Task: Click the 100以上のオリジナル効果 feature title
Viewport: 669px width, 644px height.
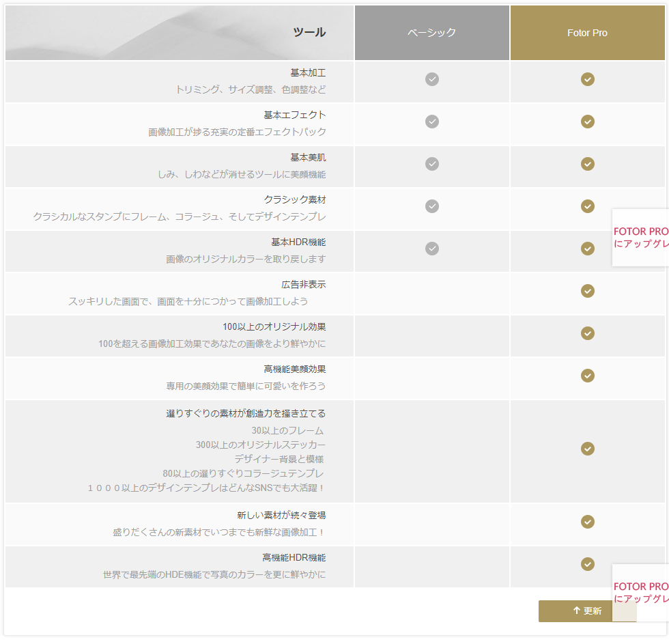Action: click(274, 326)
